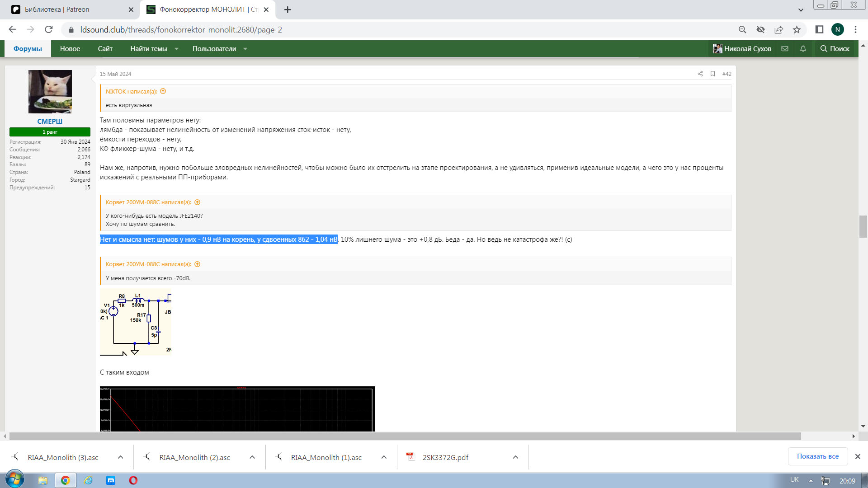Open the СМЕРШ user profile link
Image resolution: width=868 pixels, height=488 pixels.
pos(50,121)
